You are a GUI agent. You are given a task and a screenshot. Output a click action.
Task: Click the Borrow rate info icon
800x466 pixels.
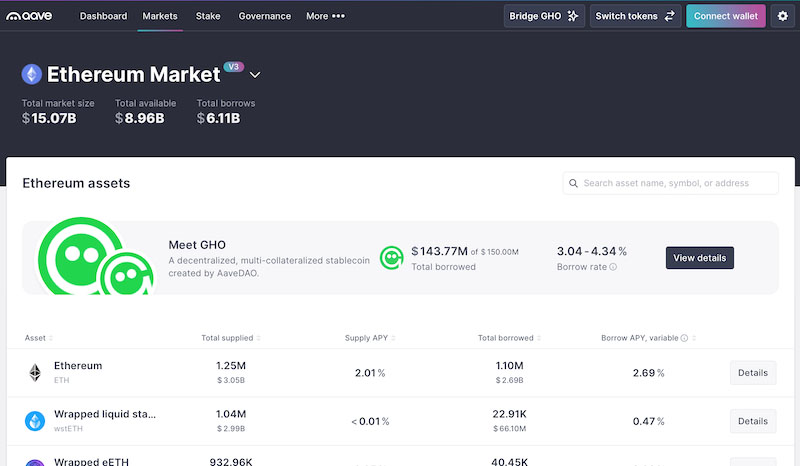coord(613,267)
